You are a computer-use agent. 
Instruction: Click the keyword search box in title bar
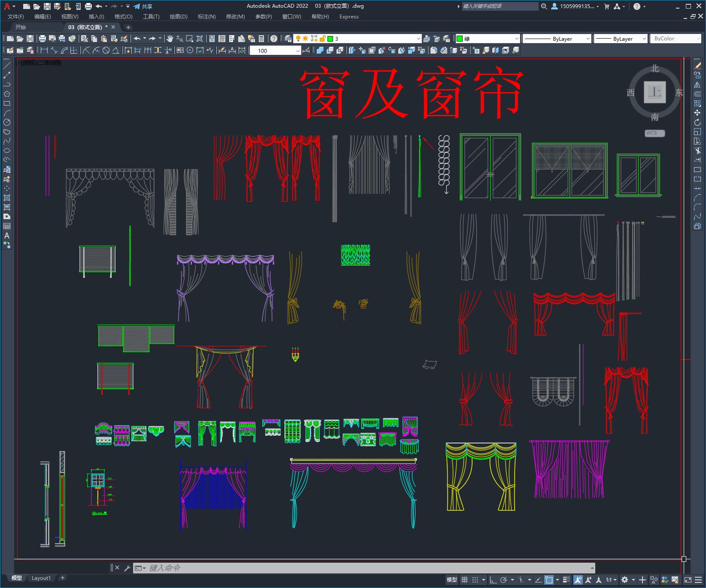500,6
